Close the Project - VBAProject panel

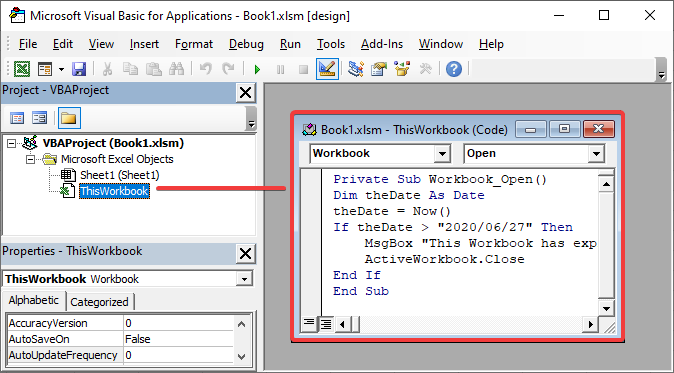pyautogui.click(x=245, y=92)
